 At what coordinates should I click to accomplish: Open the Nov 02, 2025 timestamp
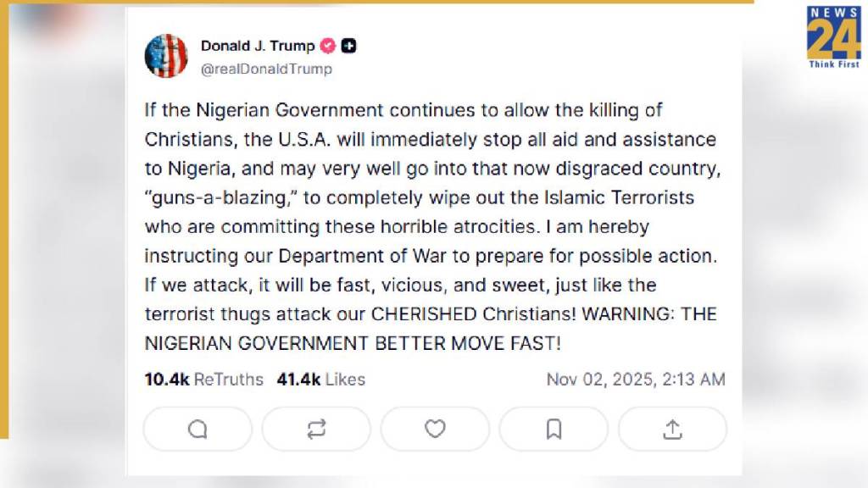[x=635, y=379]
